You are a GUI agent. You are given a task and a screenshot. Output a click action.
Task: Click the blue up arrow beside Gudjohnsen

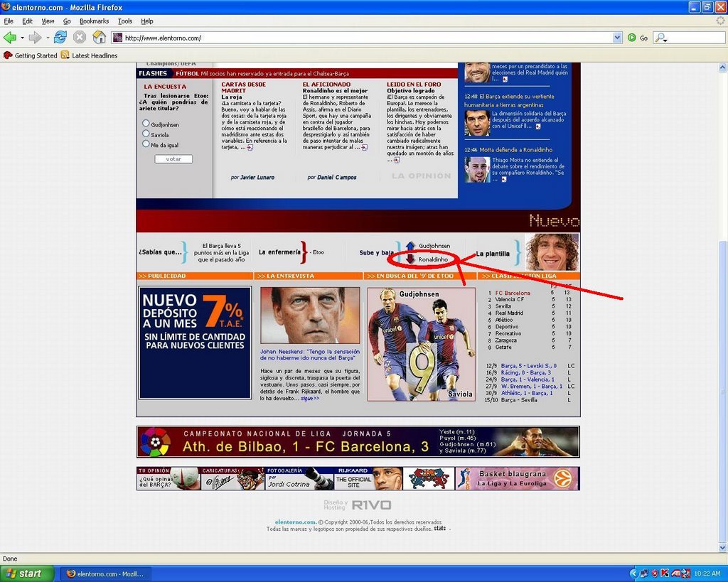410,246
